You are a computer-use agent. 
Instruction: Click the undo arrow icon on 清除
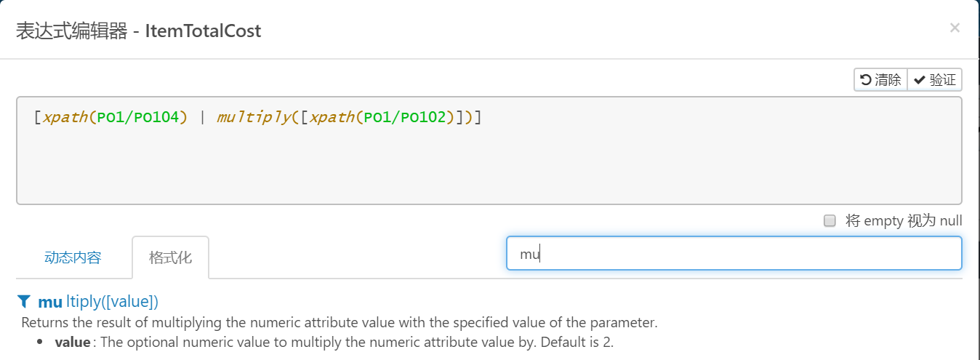coord(866,80)
